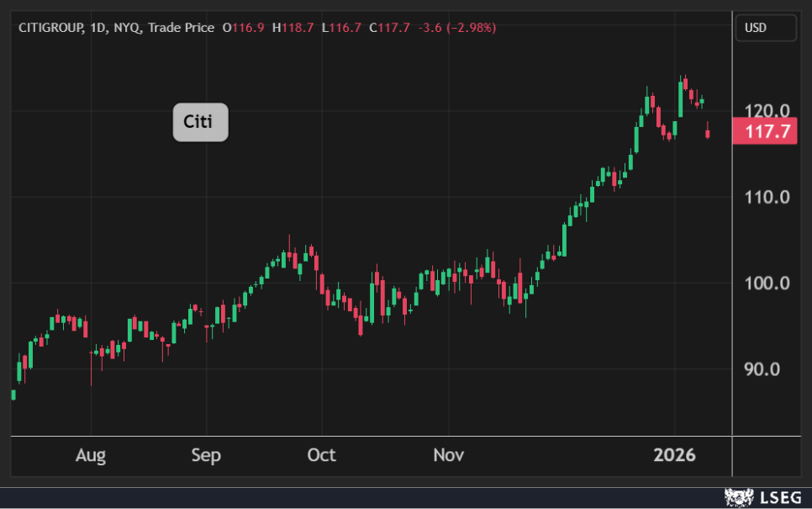Click the NYQ exchange code

(128, 28)
